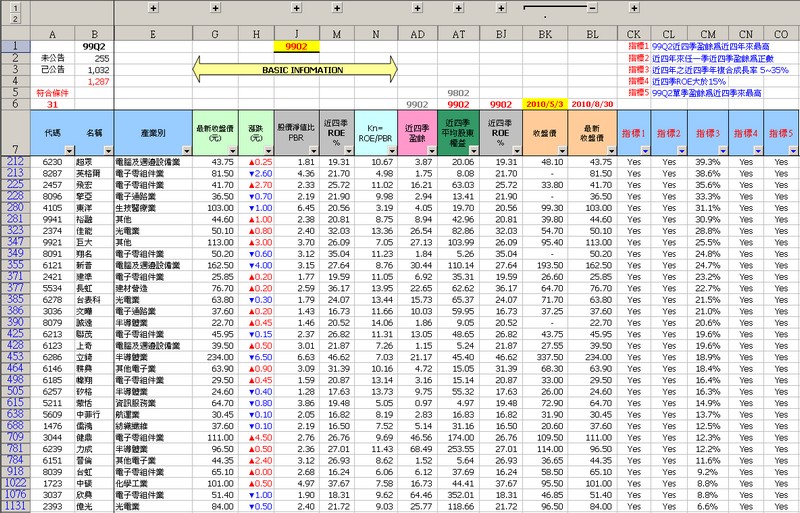Open the 指標1 filter dropdown
This screenshot has width=800, height=513.
[645, 151]
